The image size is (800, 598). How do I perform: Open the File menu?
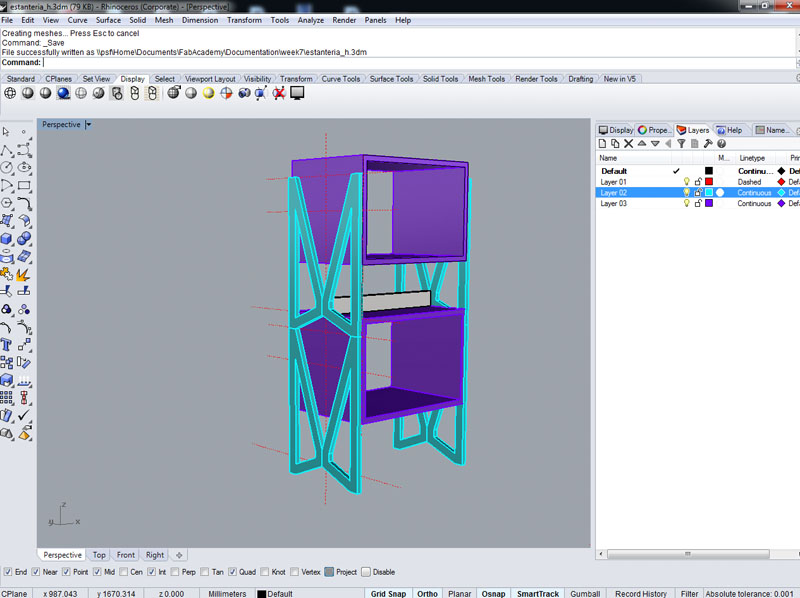(x=7, y=20)
